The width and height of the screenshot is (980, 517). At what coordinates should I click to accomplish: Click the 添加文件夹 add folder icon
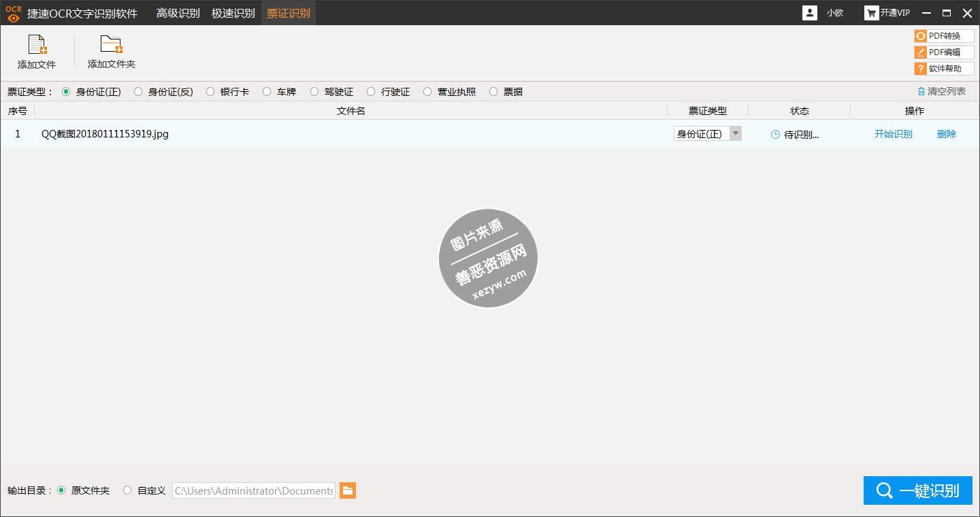click(111, 45)
